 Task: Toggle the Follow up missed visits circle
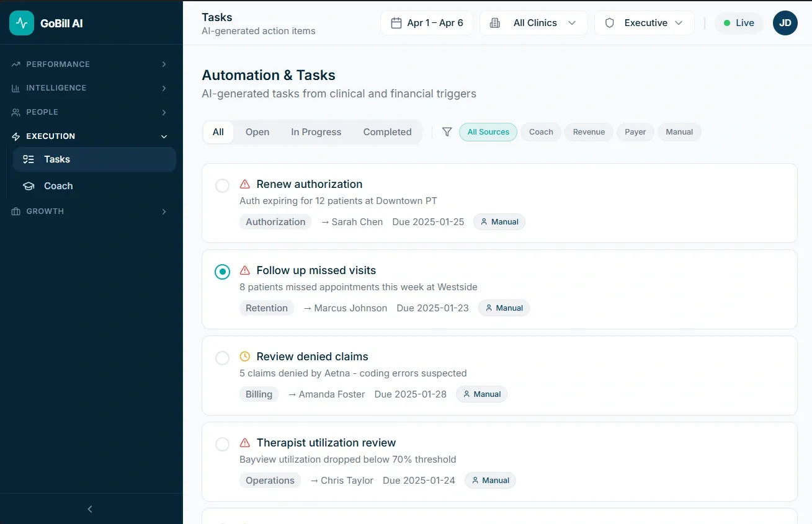(x=222, y=272)
